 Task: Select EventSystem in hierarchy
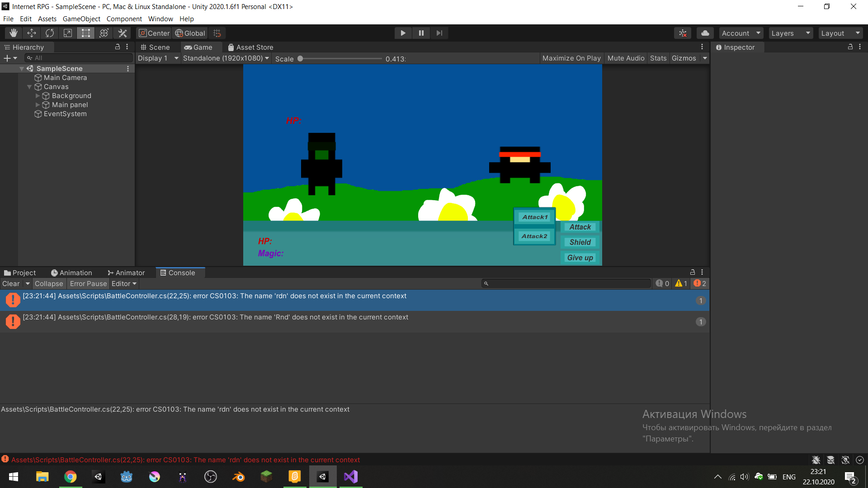65,114
